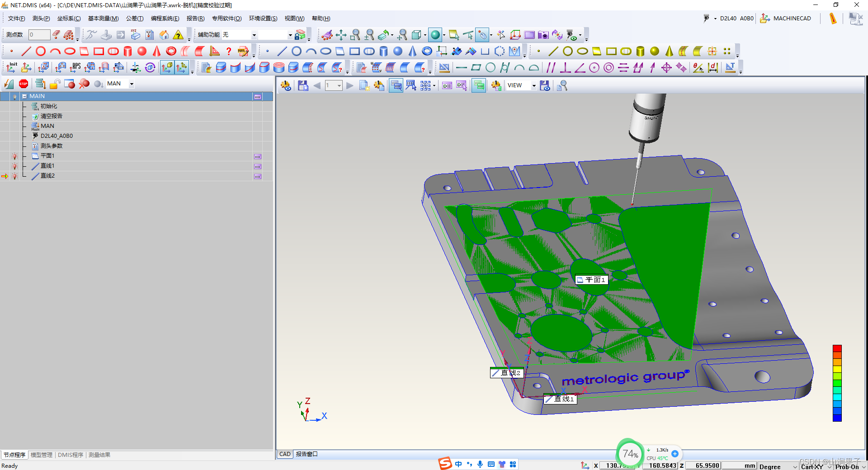Screen dimensions: 868x470
Task: Select the red measure-cylinder tool
Action: click(128, 51)
